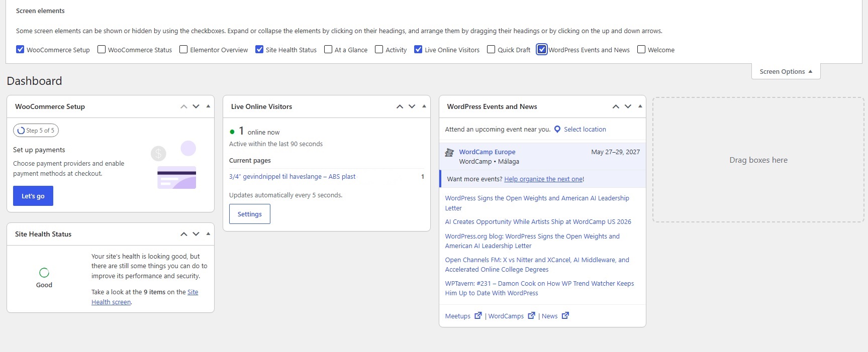Viewport: 868px width, 352px height.
Task: Click the Meetups external link icon
Action: point(478,316)
